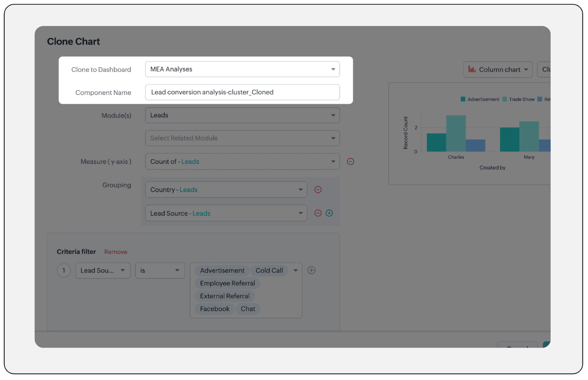Remove the Lead Source grouping row
Image resolution: width=588 pixels, height=380 pixels.
318,213
